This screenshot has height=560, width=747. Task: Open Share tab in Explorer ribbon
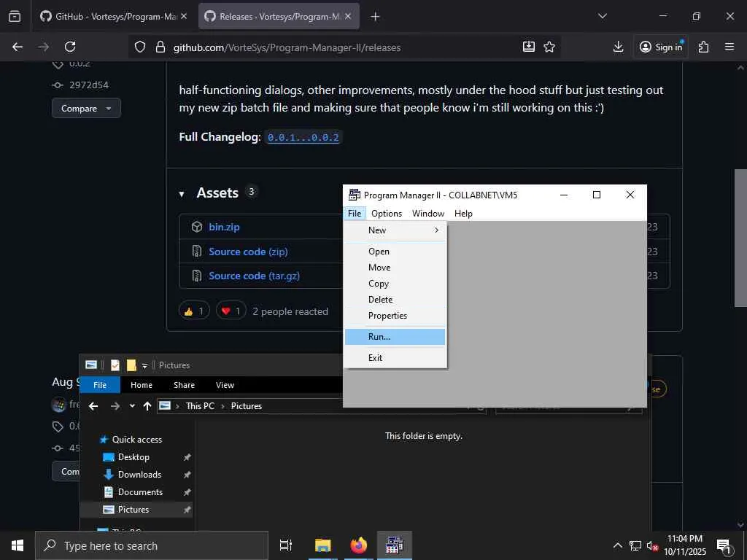184,385
